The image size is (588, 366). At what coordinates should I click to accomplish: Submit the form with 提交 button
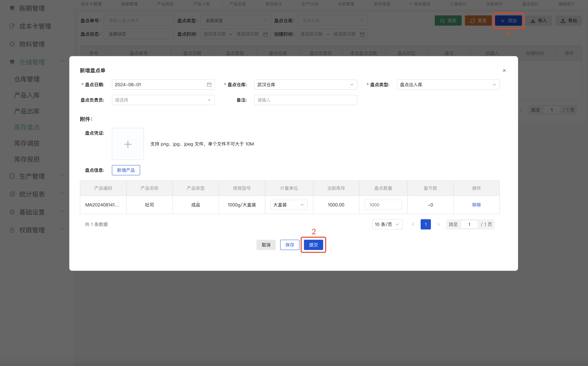coord(313,245)
